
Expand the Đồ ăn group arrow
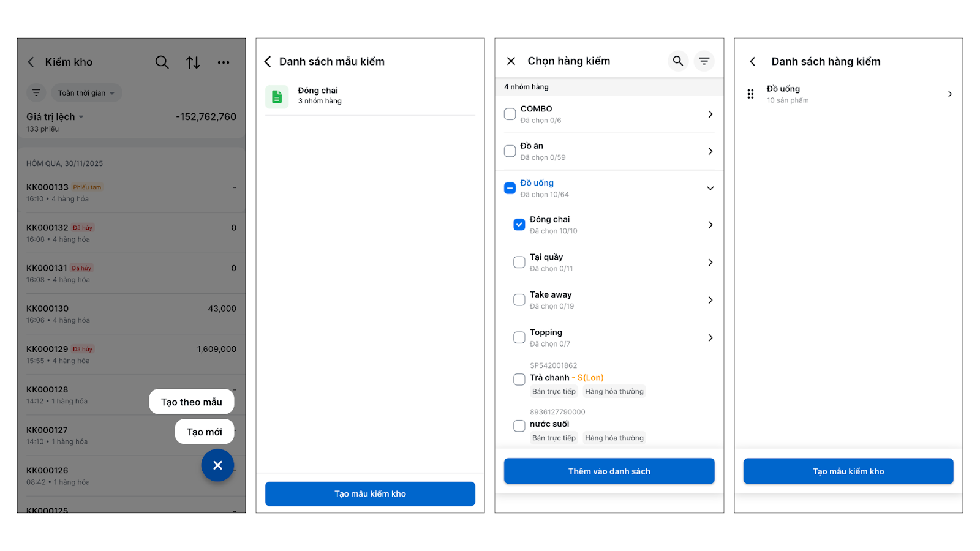(x=710, y=151)
